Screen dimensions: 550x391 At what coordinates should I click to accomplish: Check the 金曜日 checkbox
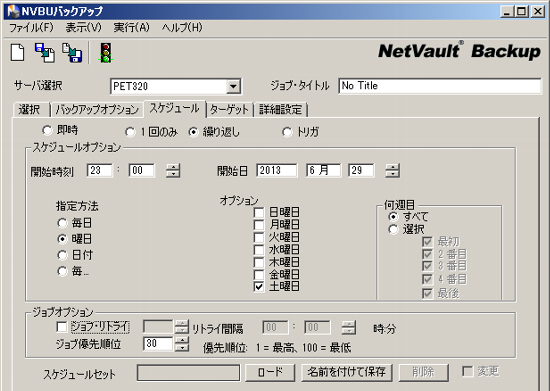259,275
